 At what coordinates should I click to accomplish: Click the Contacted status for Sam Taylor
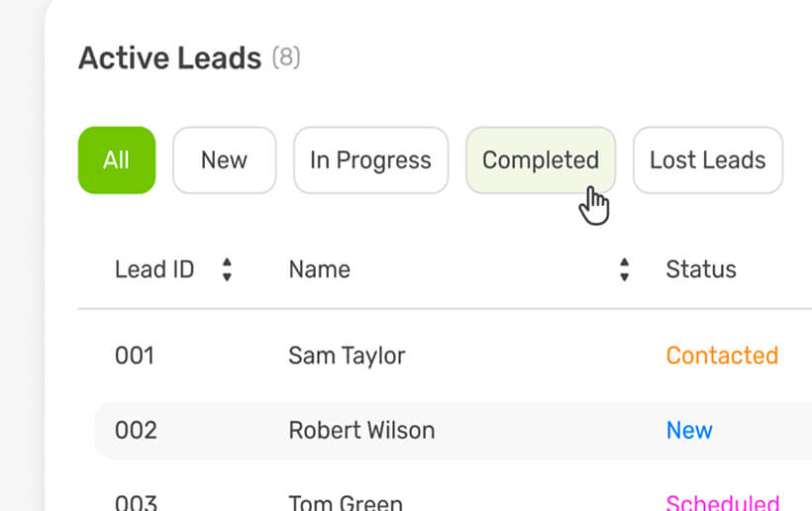point(722,356)
